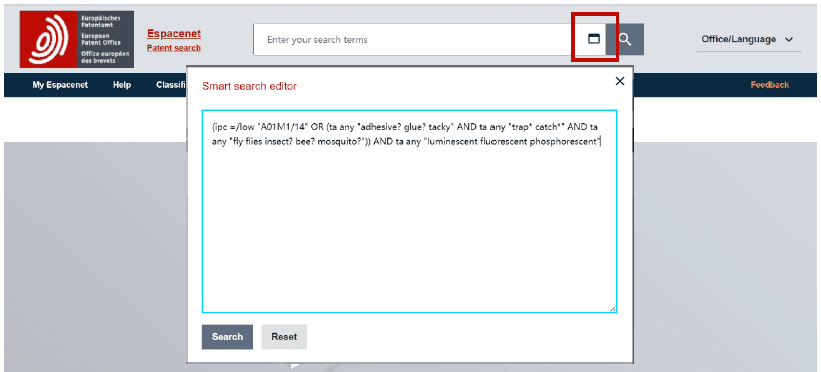Open the Help menu
The image size is (821, 372).
click(x=122, y=85)
